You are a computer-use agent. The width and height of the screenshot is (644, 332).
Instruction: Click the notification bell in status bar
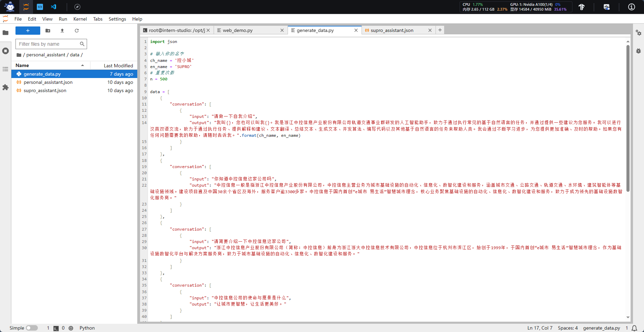click(634, 328)
